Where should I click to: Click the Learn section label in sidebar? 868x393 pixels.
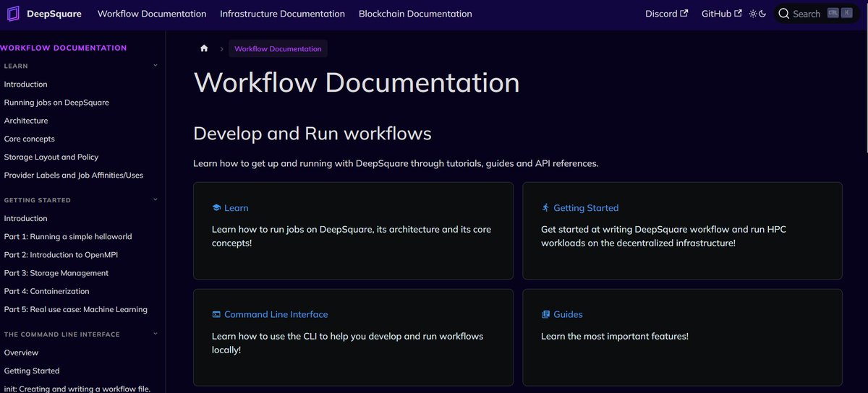[x=16, y=66]
